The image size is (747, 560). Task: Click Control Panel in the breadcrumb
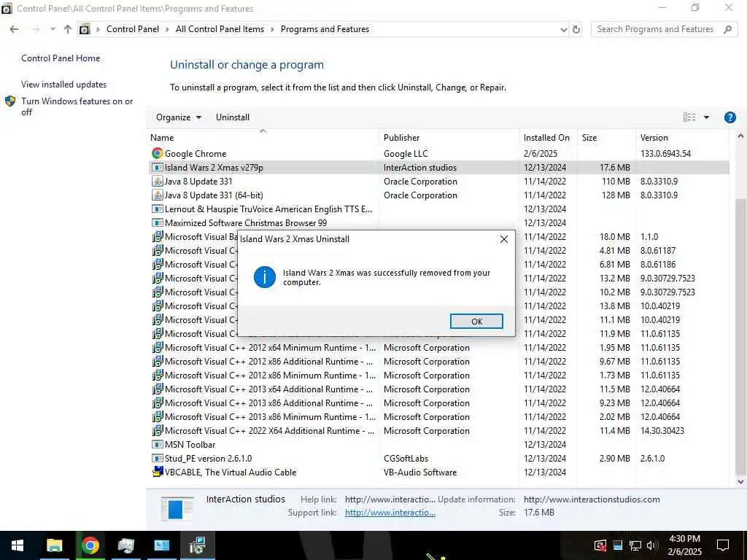tap(133, 29)
